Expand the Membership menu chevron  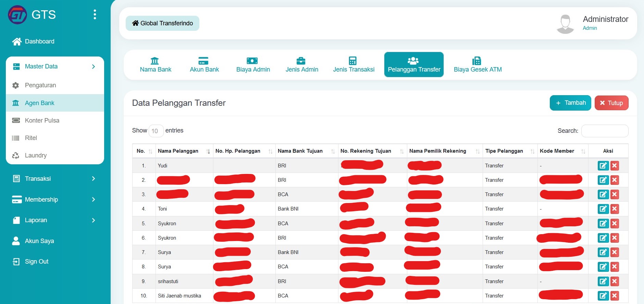coord(94,200)
